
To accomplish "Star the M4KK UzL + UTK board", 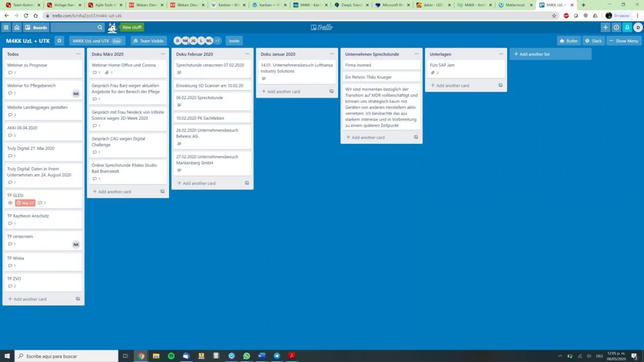I will tap(59, 41).
